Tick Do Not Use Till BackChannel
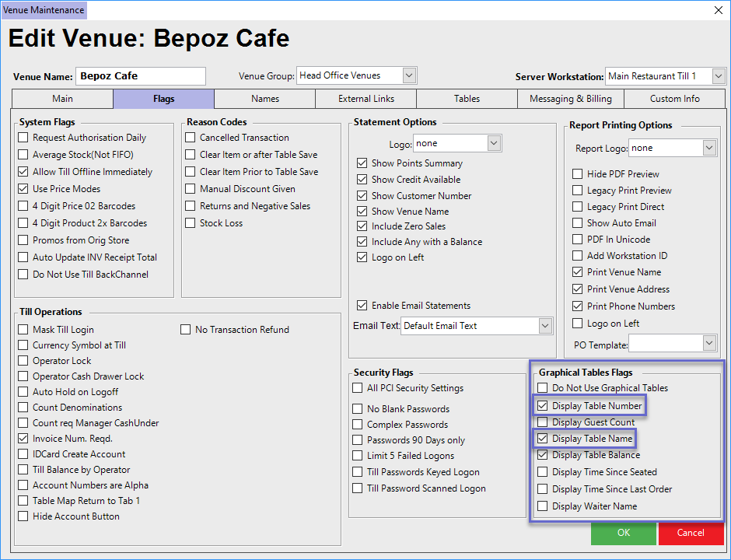Viewport: 731px width, 560px height. click(23, 275)
